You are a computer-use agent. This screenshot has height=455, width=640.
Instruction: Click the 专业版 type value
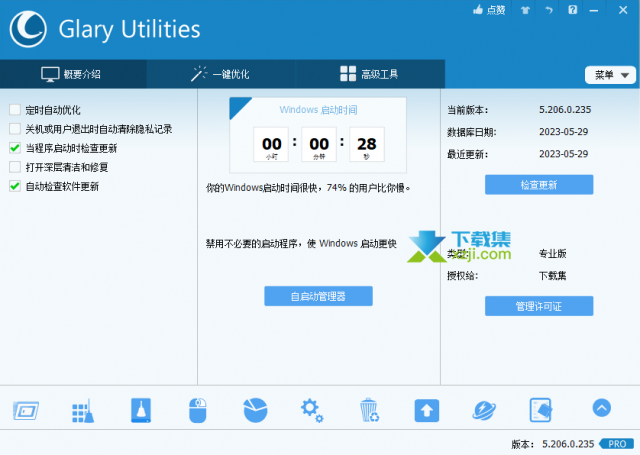click(553, 253)
